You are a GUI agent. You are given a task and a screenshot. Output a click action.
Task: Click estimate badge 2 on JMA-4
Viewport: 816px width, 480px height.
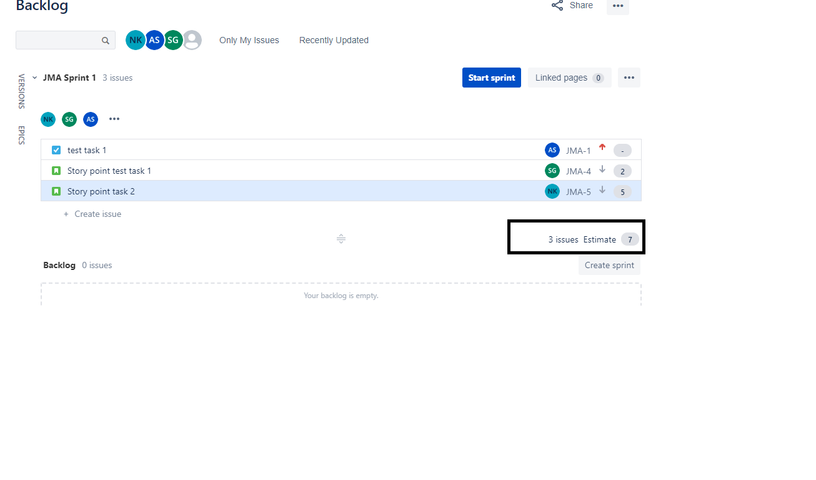[x=622, y=171]
